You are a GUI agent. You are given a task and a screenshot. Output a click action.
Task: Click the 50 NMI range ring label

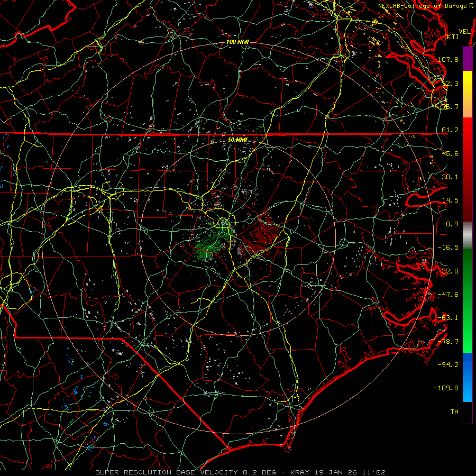237,140
